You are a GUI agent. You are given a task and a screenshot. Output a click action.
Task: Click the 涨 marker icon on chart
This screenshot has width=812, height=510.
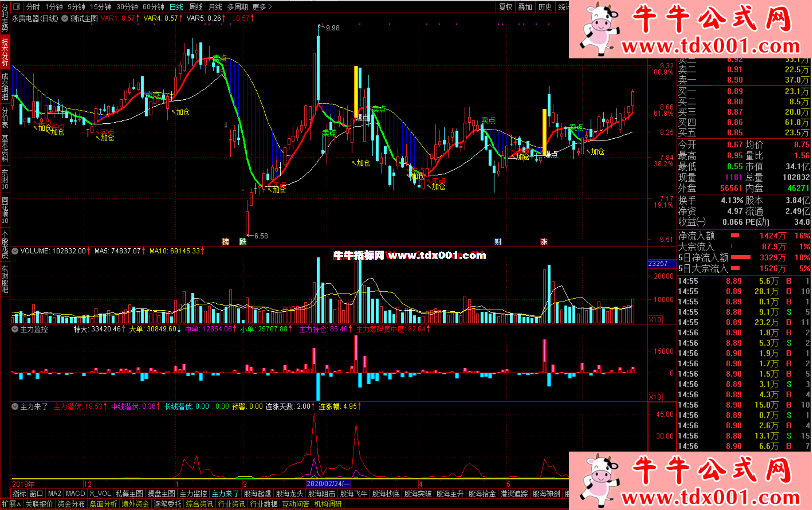544,241
